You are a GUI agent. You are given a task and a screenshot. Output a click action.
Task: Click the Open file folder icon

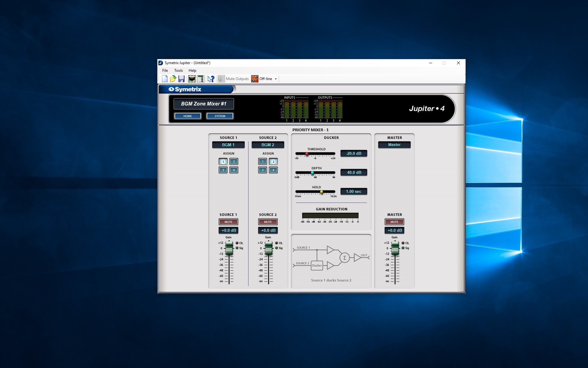pos(173,79)
